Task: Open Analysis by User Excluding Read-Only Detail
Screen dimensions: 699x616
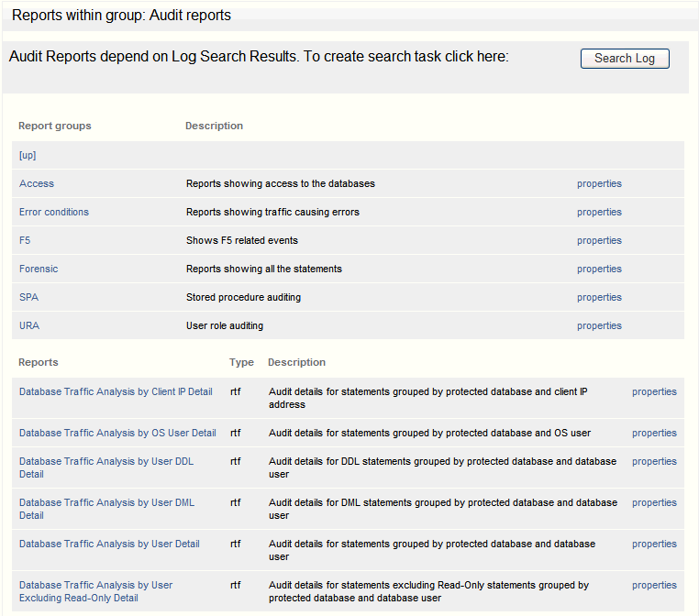Action: pyautogui.click(x=95, y=591)
